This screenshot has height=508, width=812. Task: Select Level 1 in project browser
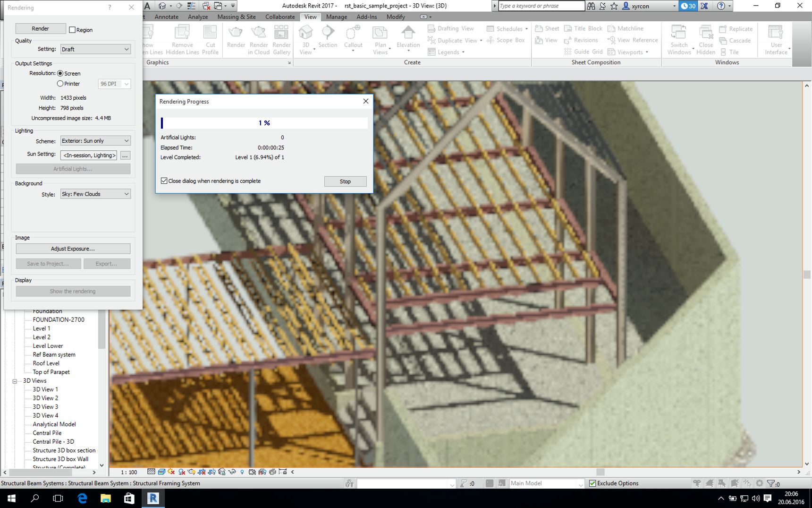tap(42, 328)
